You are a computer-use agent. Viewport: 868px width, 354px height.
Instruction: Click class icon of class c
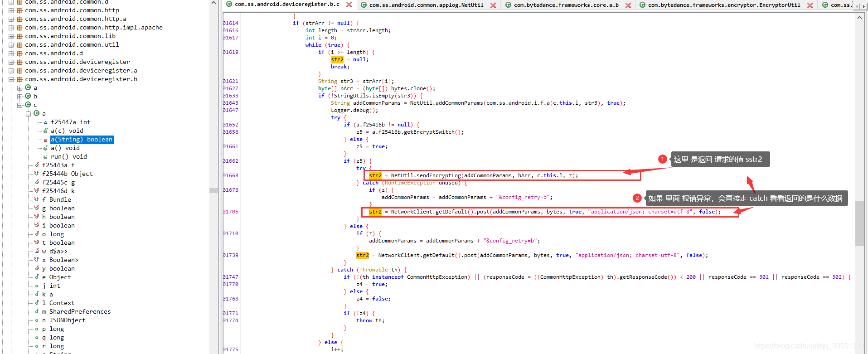(x=28, y=105)
